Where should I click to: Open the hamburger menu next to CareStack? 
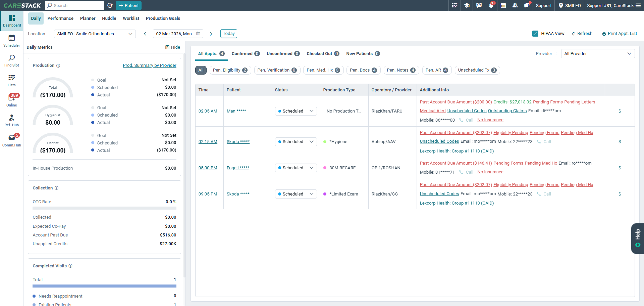tap(638, 5)
